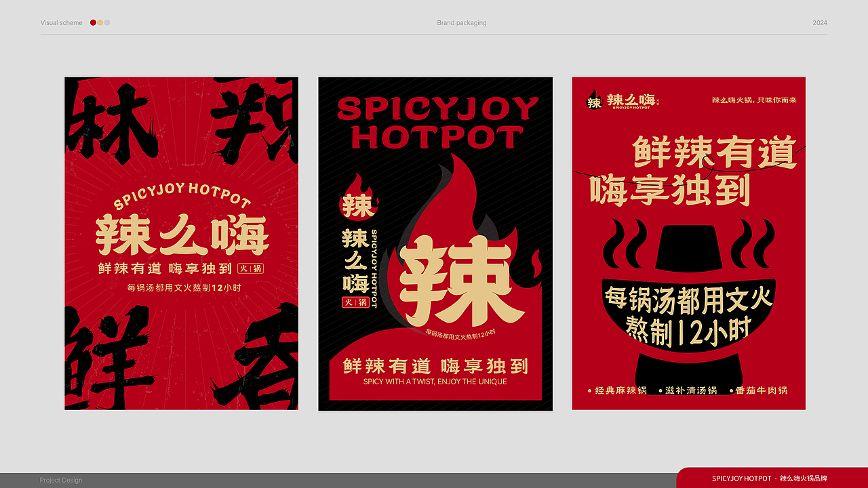Click the 2024 year label
This screenshot has width=868, height=488.
pyautogui.click(x=821, y=22)
